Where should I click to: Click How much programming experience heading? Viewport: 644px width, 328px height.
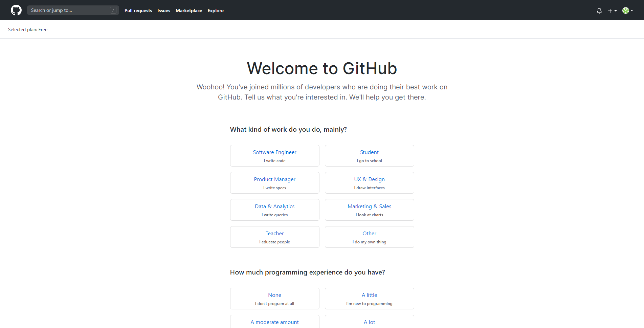(308, 272)
